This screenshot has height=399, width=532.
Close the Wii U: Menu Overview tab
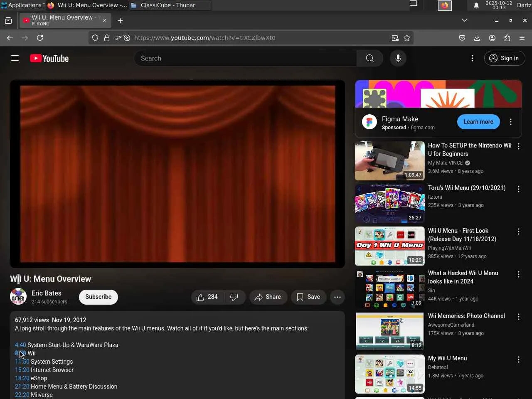tap(105, 20)
